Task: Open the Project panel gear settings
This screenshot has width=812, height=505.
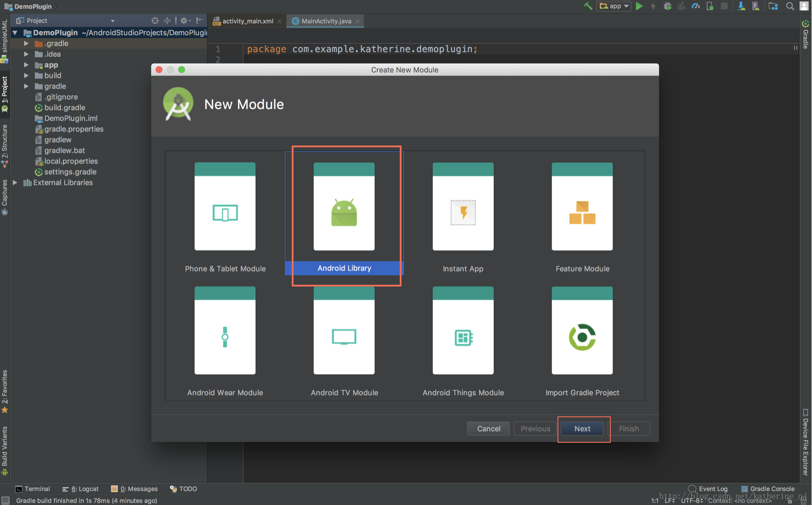Action: tap(185, 21)
